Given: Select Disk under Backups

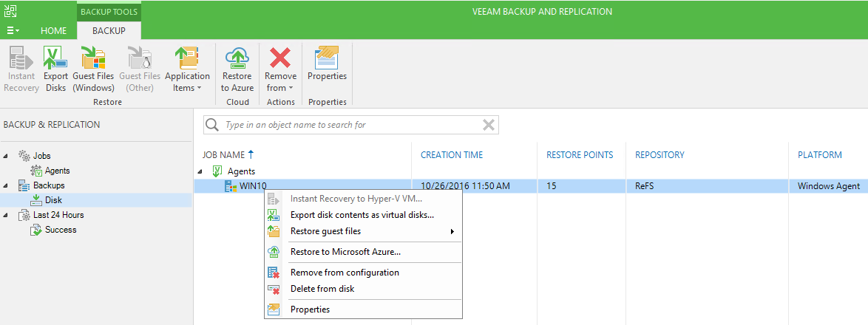Looking at the screenshot, I should [53, 200].
